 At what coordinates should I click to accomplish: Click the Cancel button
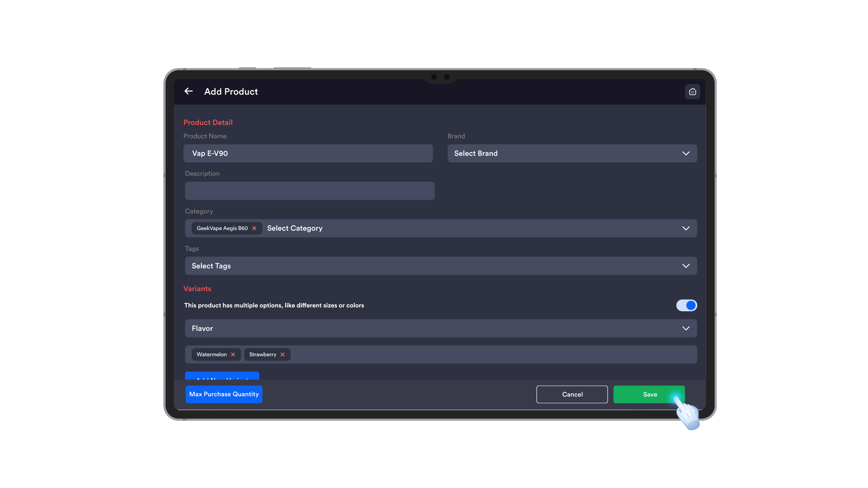572,394
